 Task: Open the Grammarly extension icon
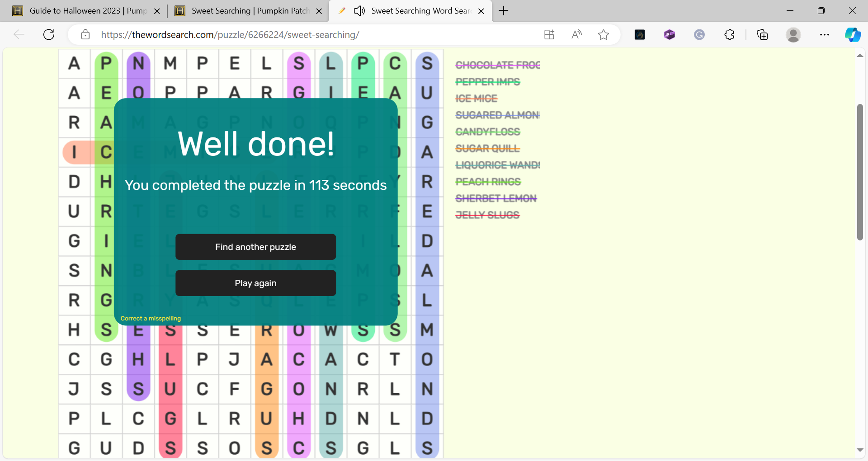[x=699, y=35]
